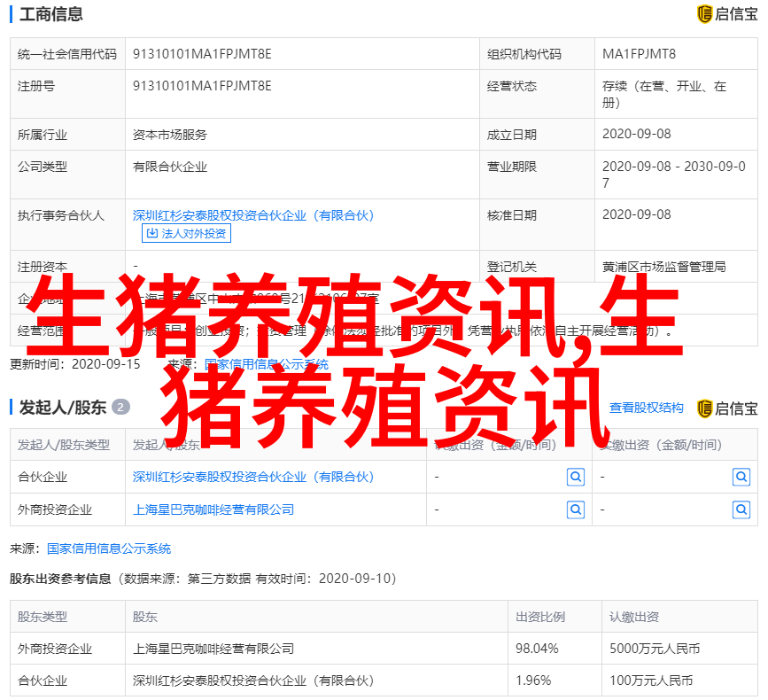Click 合伙企业 type cell in 发起人/股东 table
This screenshot has height=700, width=768.
(x=67, y=477)
